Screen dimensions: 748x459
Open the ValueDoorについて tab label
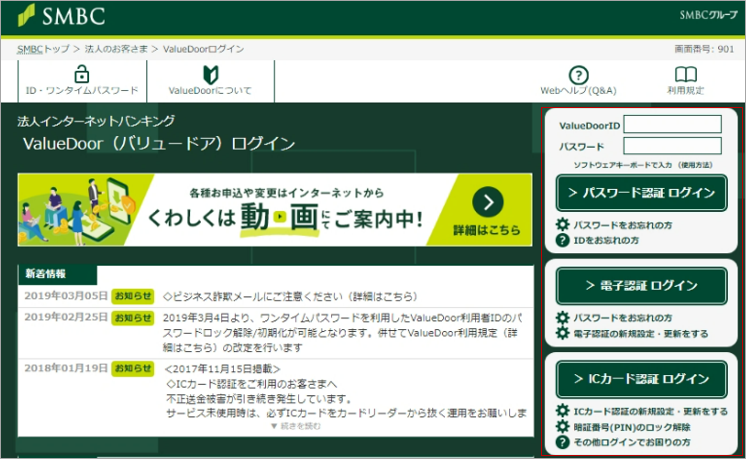point(210,91)
